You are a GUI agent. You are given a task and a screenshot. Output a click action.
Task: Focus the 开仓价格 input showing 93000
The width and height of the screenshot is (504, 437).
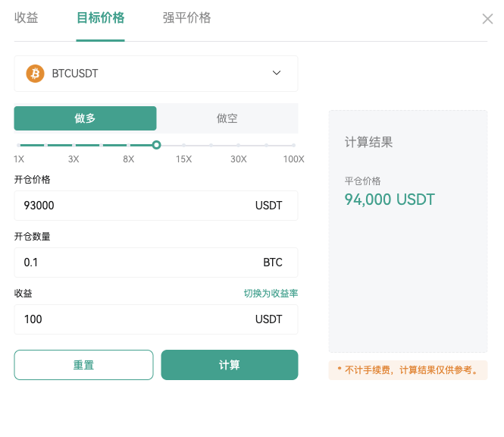click(x=156, y=206)
